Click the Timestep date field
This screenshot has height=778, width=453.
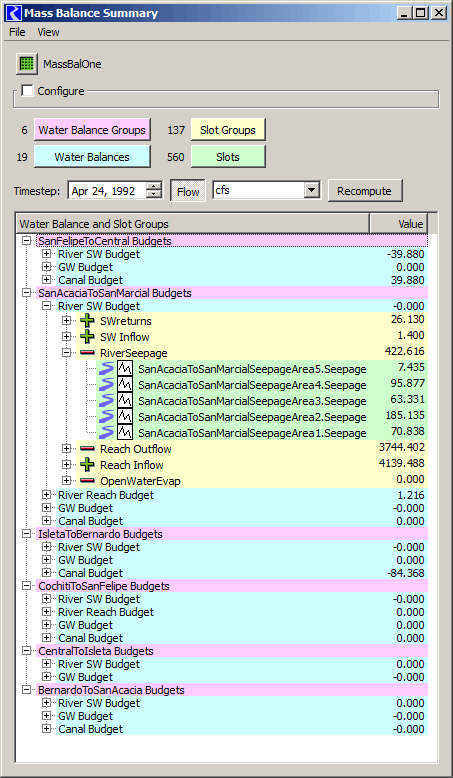click(x=108, y=191)
